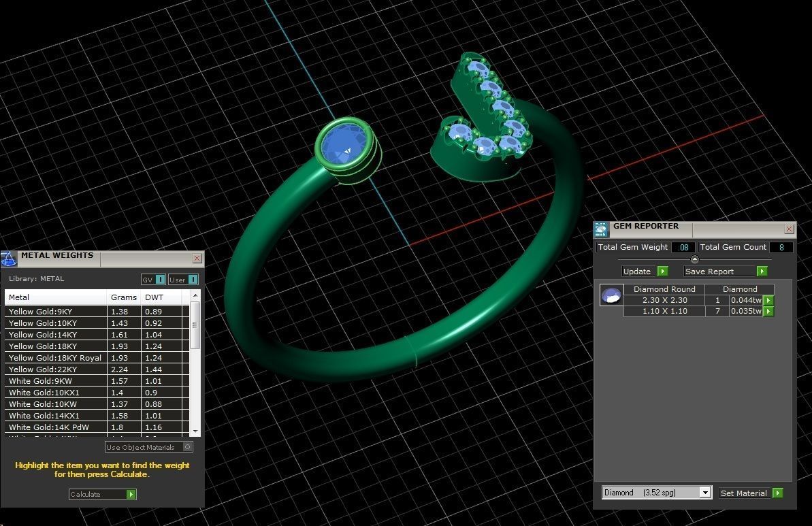The image size is (812, 526).
Task: Select the White Gold:10KX1 row
Action: pyautogui.click(x=97, y=393)
